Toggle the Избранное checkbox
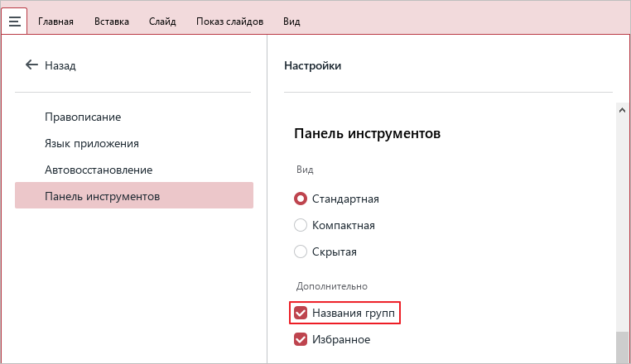This screenshot has height=364, width=631. (301, 339)
